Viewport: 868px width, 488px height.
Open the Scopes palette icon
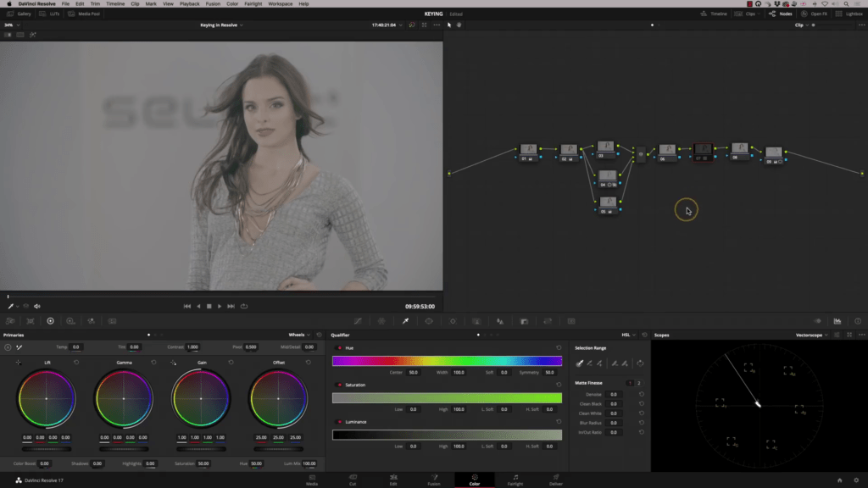tap(837, 321)
